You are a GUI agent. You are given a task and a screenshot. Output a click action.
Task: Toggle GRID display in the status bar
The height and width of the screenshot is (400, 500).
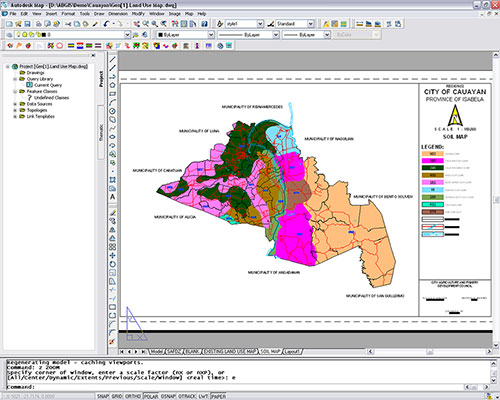[x=117, y=396]
